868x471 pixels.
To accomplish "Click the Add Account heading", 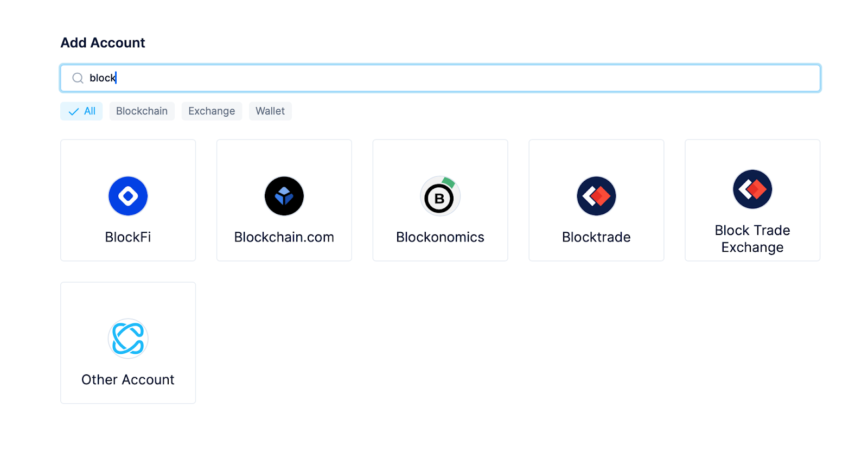I will pyautogui.click(x=103, y=43).
